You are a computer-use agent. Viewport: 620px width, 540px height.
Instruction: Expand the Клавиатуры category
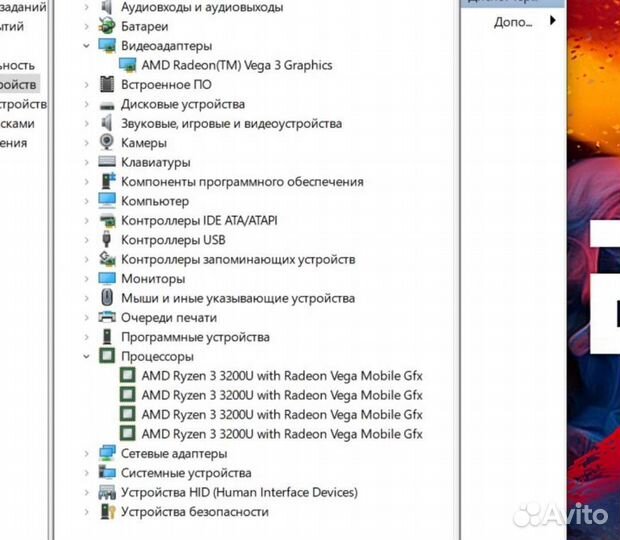86,162
